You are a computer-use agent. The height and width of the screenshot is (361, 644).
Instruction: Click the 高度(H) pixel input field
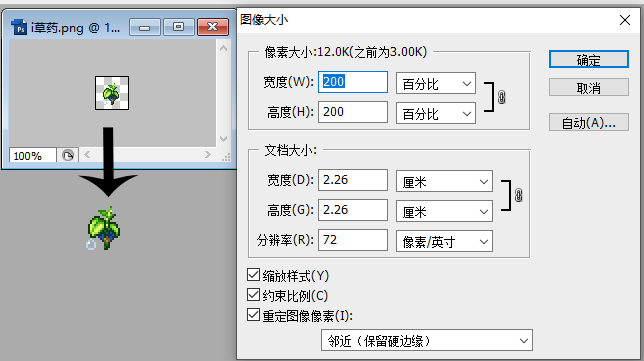(353, 112)
